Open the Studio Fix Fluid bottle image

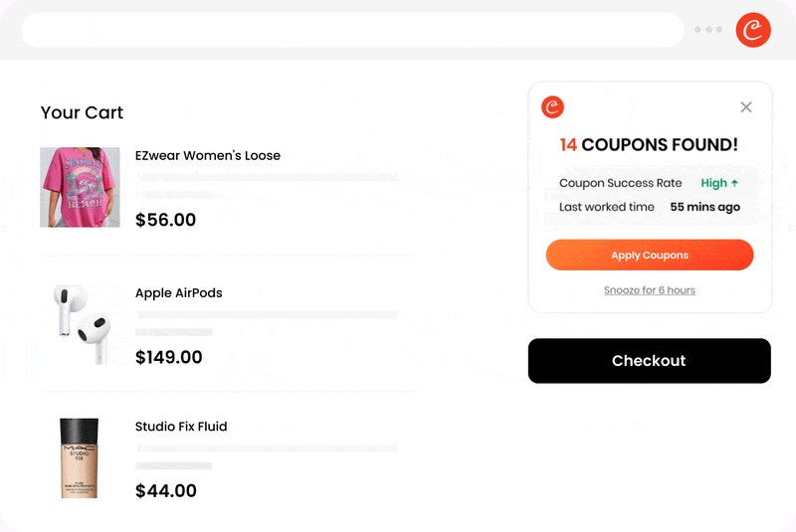pos(79,457)
